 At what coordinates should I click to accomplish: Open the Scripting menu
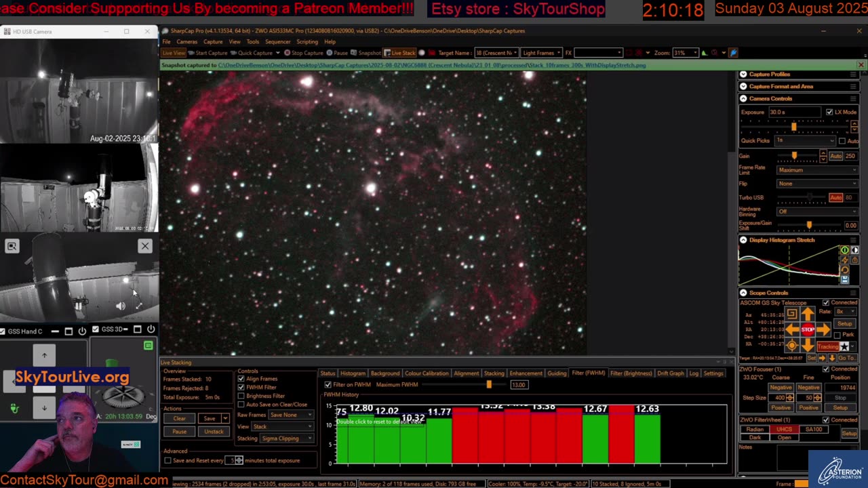[307, 42]
